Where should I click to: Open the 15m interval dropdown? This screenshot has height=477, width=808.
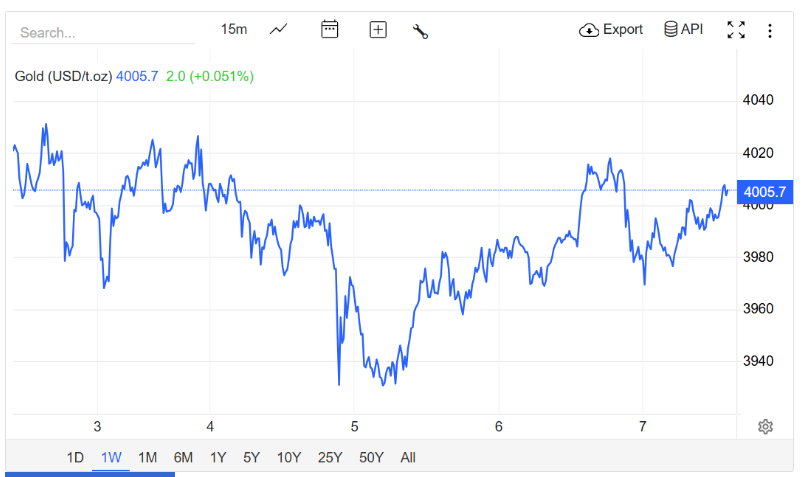pos(234,29)
